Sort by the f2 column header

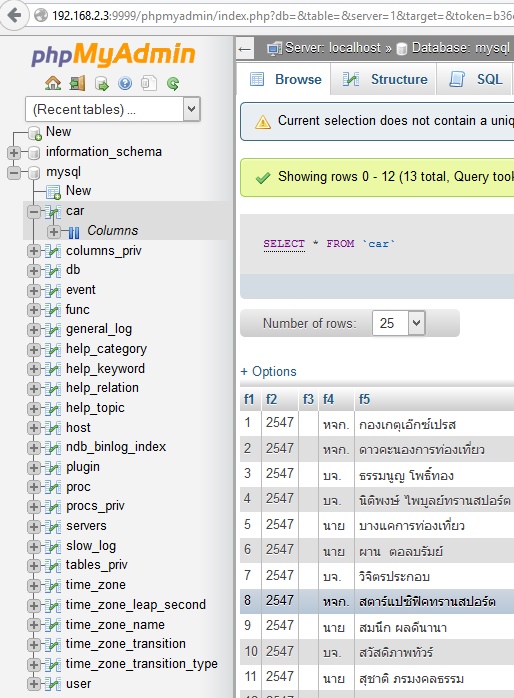pos(271,399)
